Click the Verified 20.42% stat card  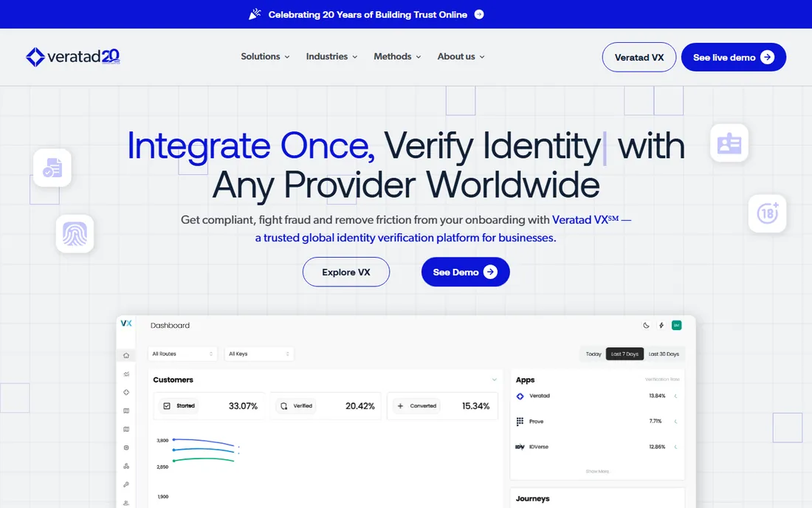326,406
